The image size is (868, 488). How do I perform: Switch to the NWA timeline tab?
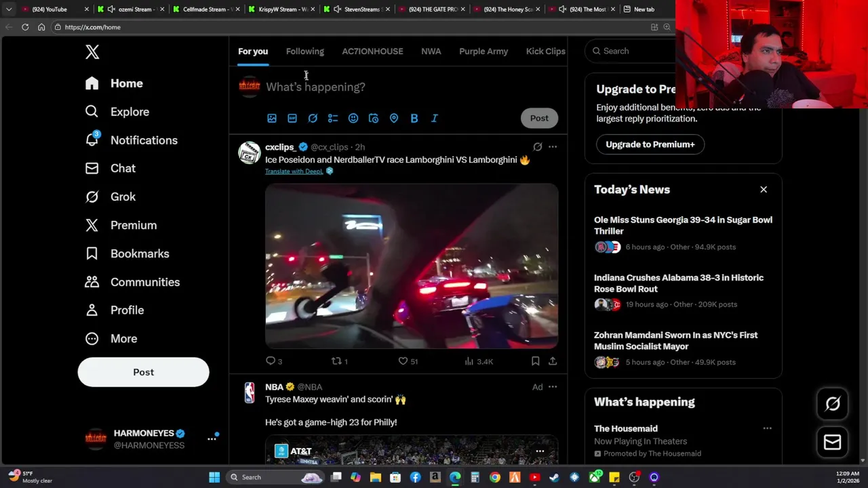[431, 52]
